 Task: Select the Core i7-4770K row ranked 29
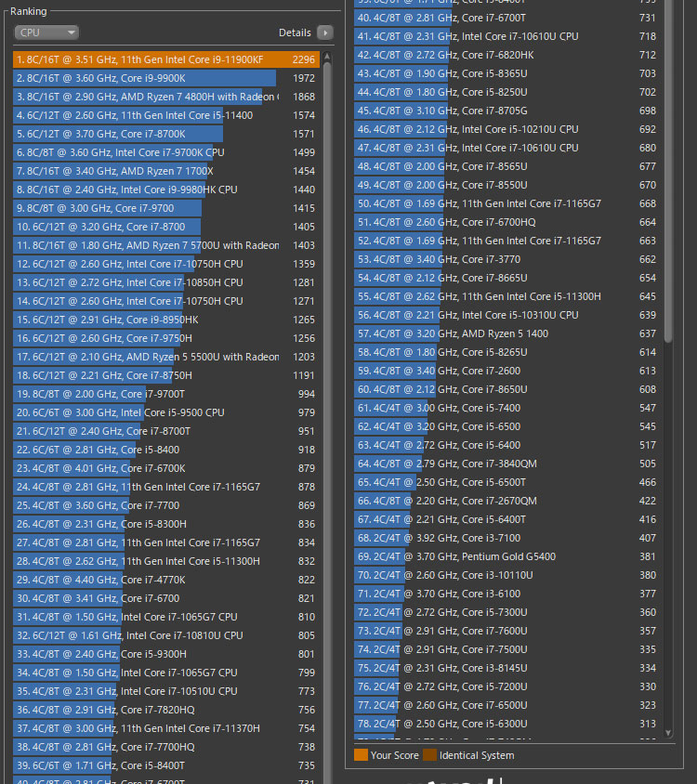166,580
